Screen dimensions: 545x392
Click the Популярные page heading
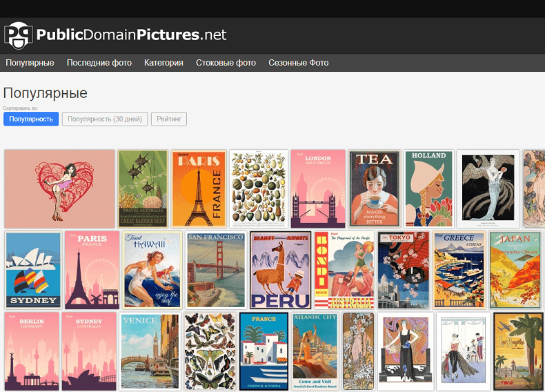coord(45,93)
